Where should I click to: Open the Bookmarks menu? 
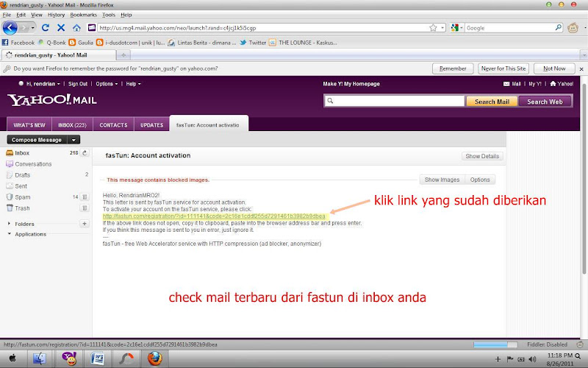(84, 15)
